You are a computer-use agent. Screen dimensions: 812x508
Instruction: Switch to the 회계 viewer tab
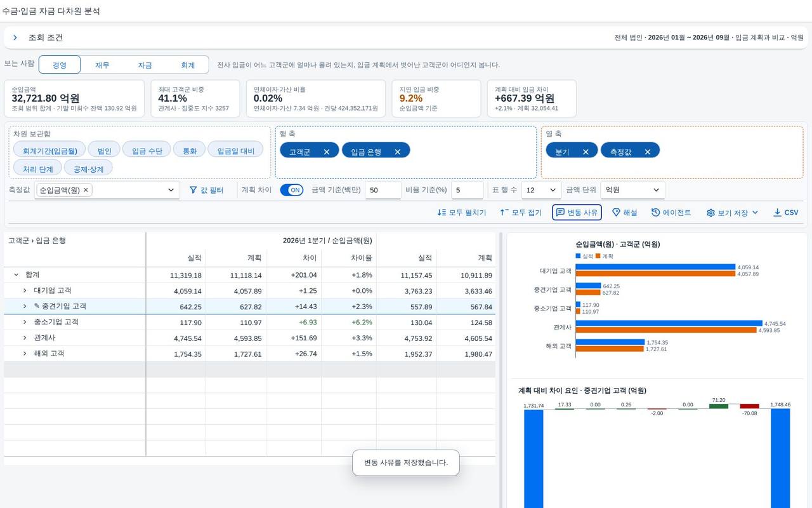[188, 65]
